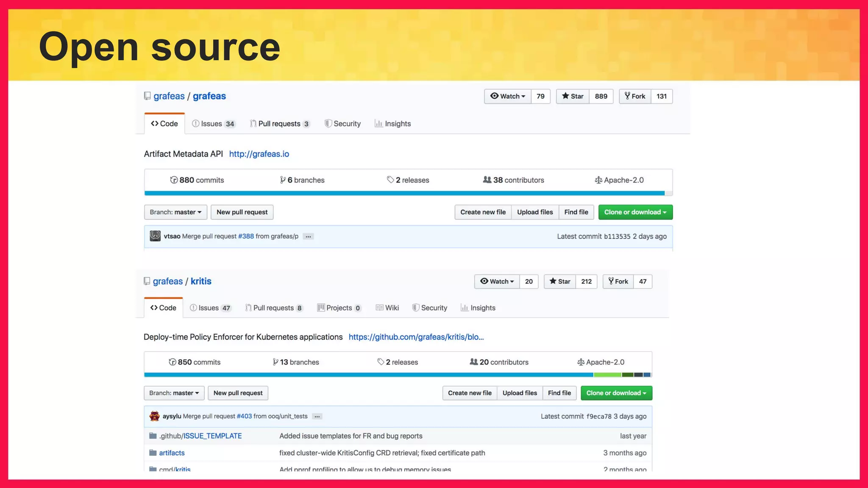
Task: Star the grafeas/grafeas repository
Action: click(x=573, y=96)
